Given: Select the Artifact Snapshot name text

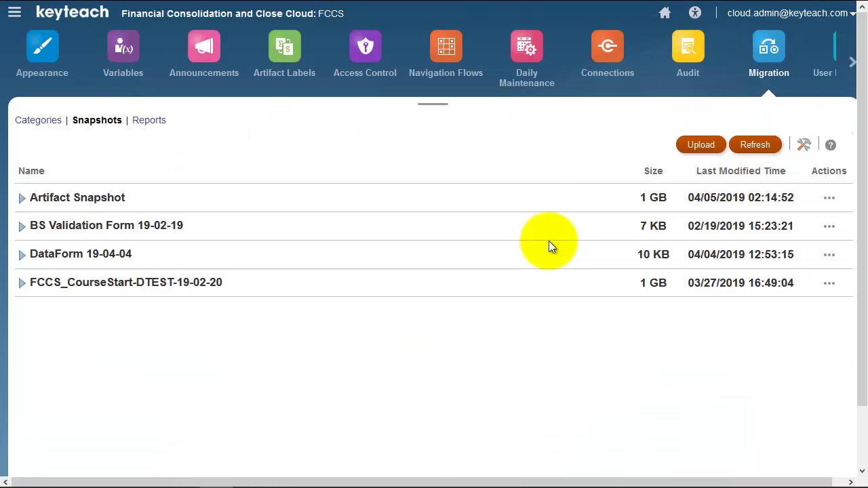Looking at the screenshot, I should click(x=77, y=197).
